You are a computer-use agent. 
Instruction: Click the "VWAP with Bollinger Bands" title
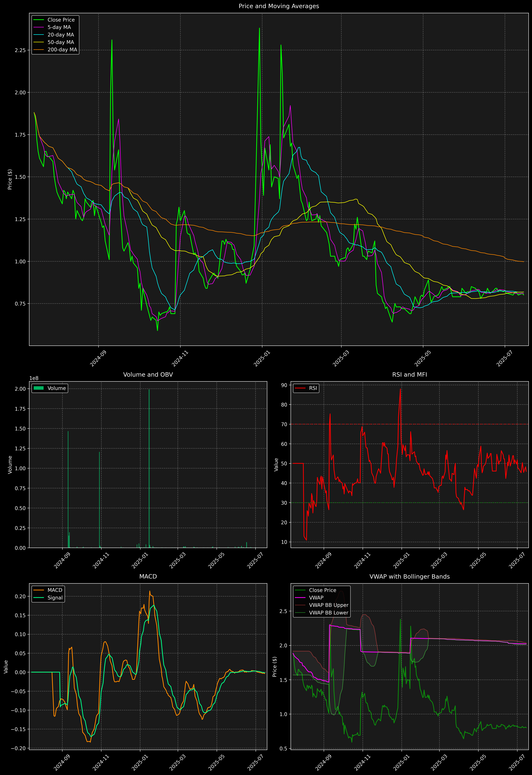click(409, 577)
